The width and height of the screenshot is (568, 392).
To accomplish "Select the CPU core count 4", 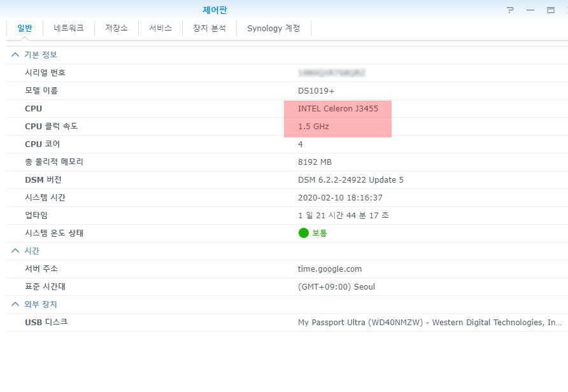I will (301, 144).
